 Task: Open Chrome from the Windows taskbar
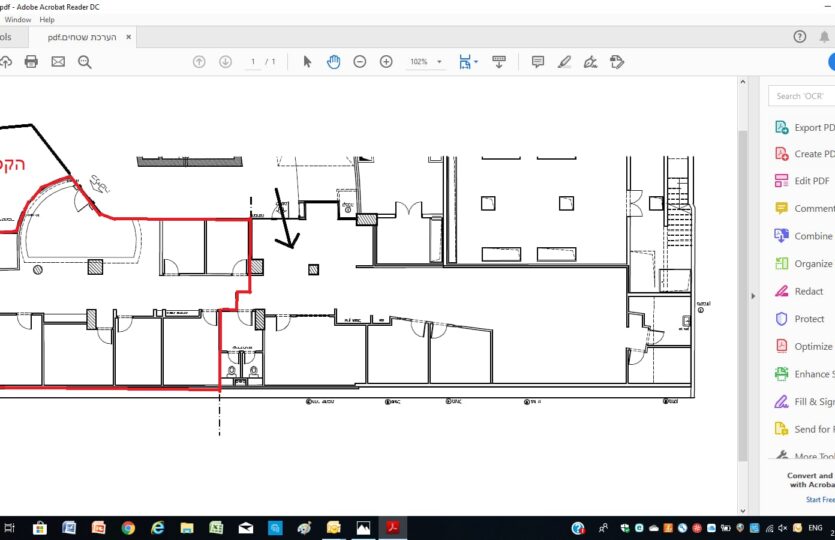pos(128,528)
